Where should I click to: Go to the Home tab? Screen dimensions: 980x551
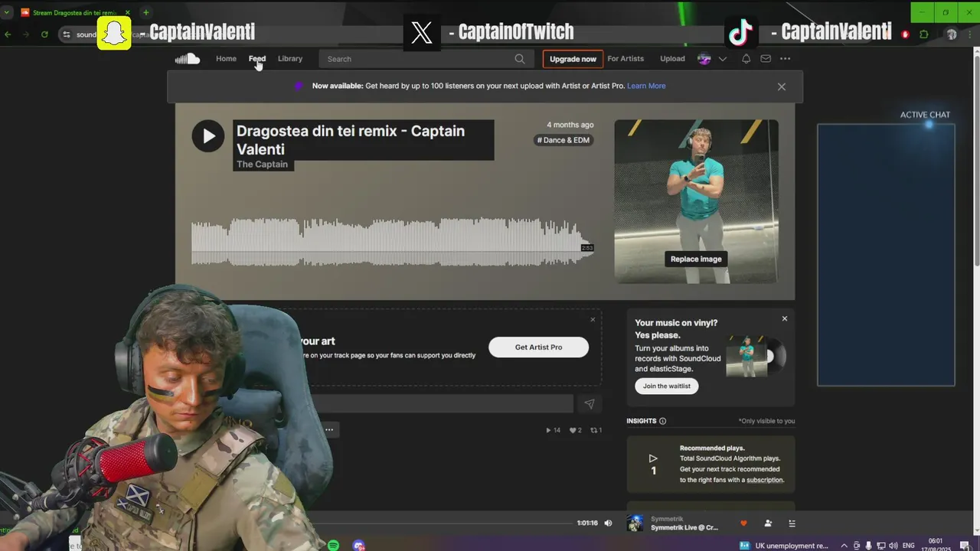(x=226, y=59)
